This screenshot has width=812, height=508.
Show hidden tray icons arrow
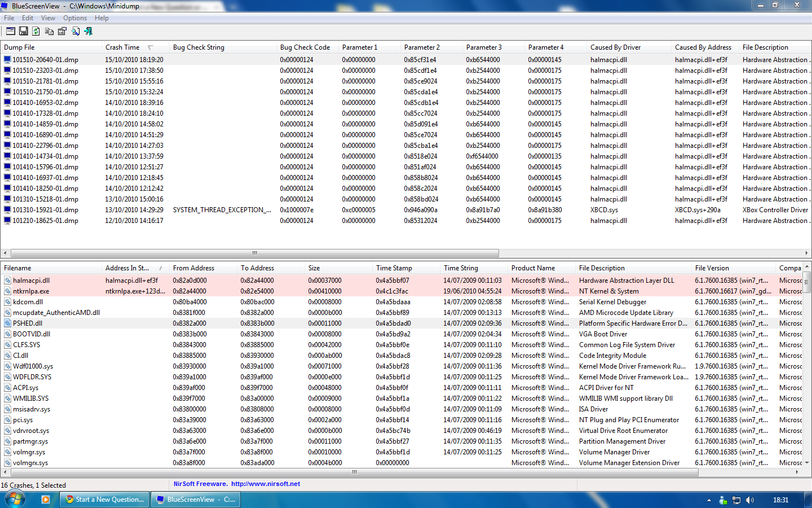(x=709, y=500)
